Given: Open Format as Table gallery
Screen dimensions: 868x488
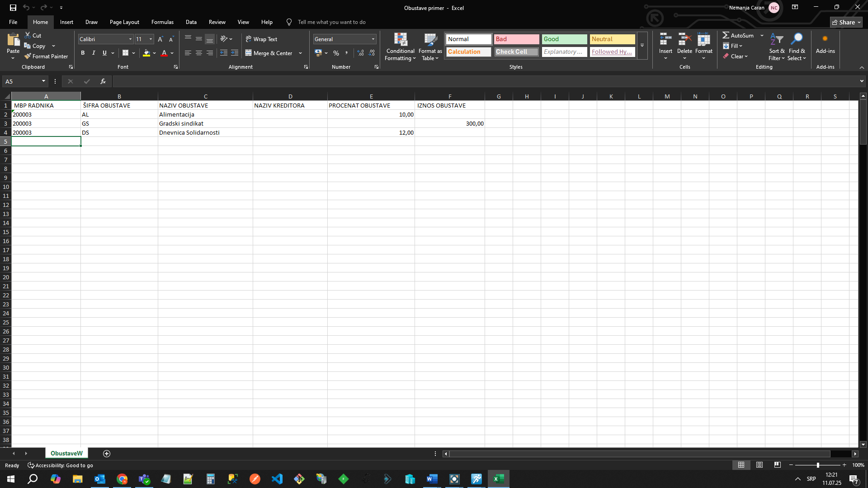Looking at the screenshot, I should [430, 47].
